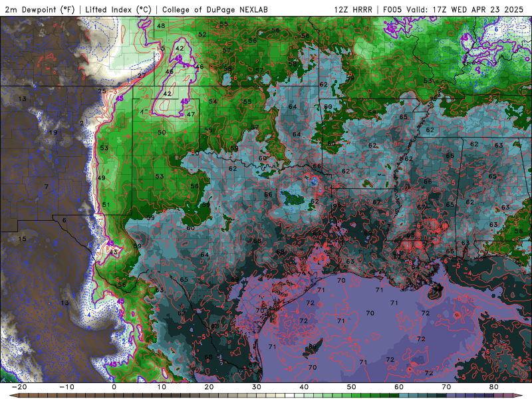Click the '60' label below the color scale

click(x=399, y=387)
